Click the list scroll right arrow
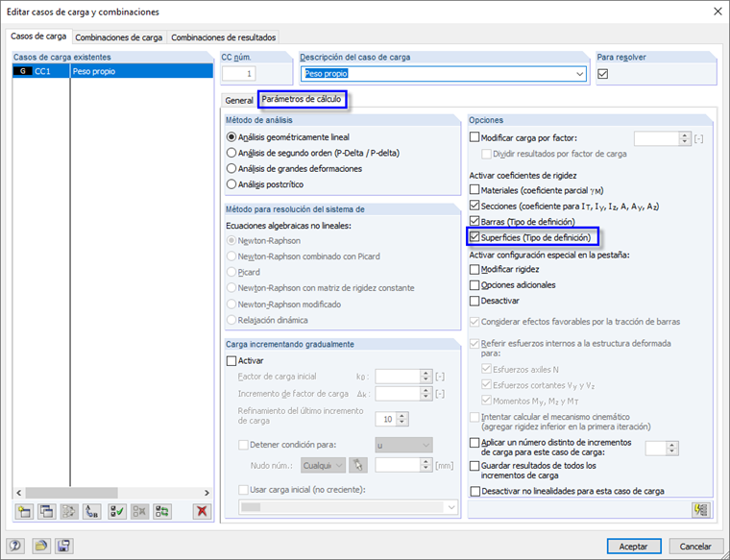The width and height of the screenshot is (730, 560). [207, 493]
